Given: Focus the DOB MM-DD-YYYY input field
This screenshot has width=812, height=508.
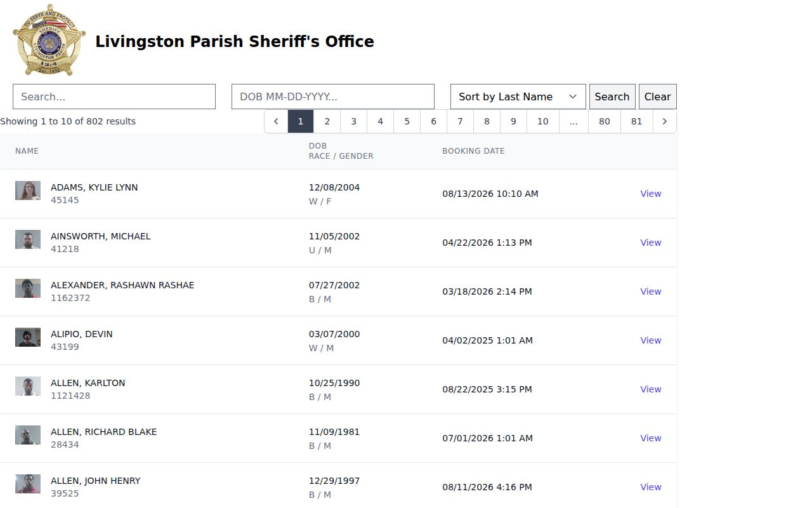Looking at the screenshot, I should click(333, 97).
